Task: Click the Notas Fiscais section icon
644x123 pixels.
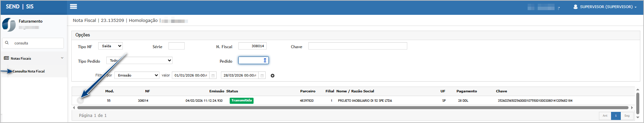Action: tap(6, 58)
